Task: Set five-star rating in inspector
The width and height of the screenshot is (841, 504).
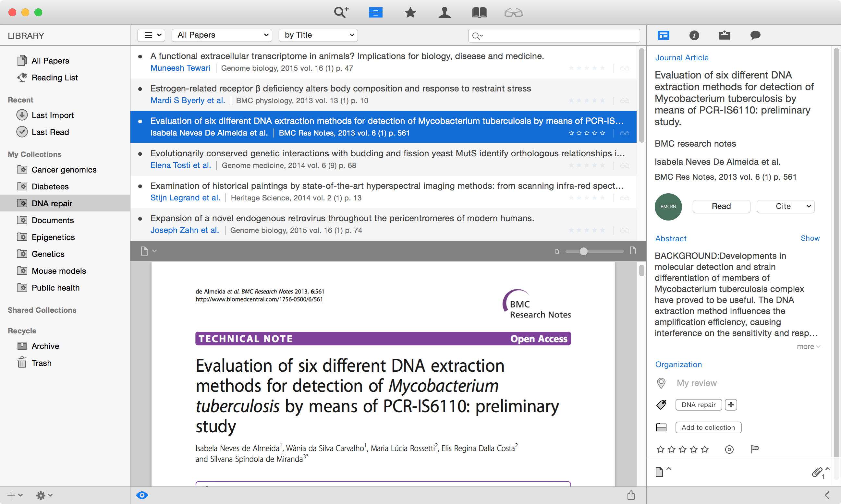Action: [705, 450]
